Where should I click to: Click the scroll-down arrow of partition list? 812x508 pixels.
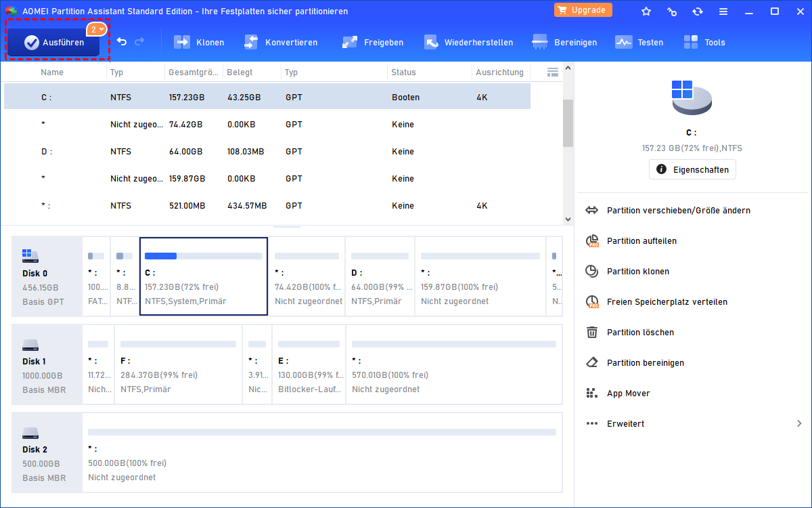(568, 219)
